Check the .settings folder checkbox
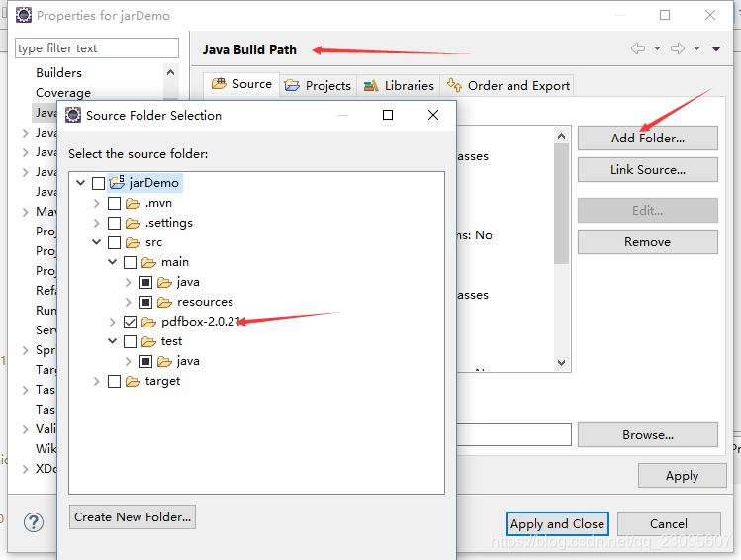 tap(115, 223)
